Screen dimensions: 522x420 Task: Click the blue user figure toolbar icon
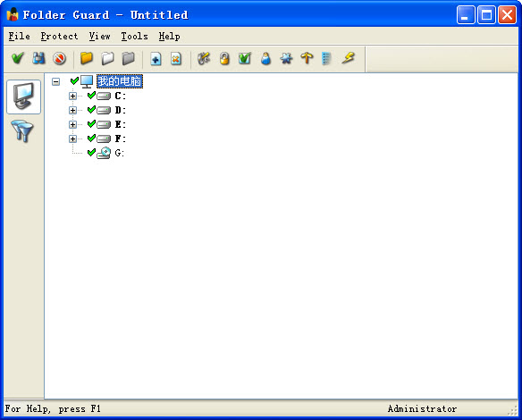click(x=265, y=59)
